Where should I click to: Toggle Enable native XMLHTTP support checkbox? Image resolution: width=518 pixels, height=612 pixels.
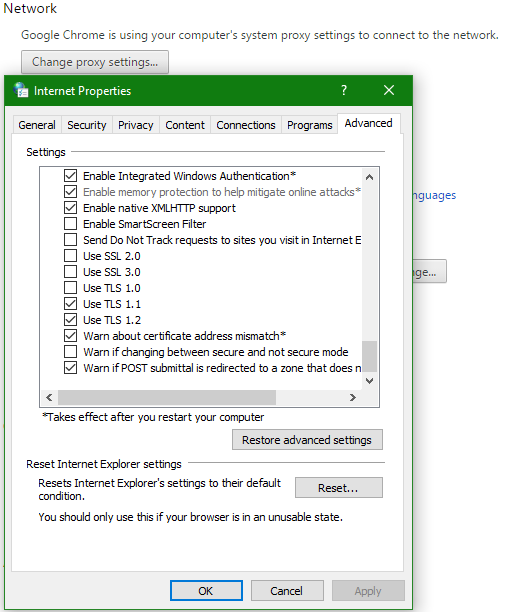pos(70,208)
